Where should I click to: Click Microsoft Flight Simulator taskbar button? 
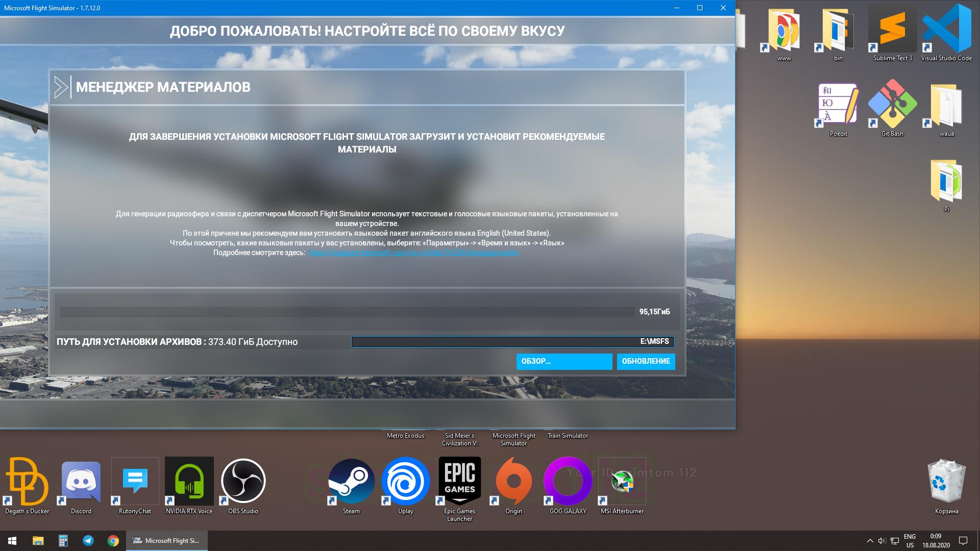[167, 541]
